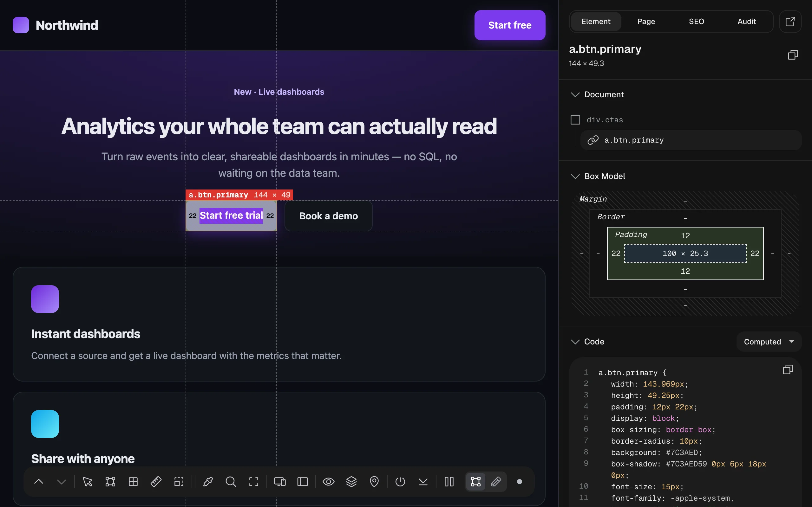Select the eyedropper color picker tool
Viewport: 812px width, 507px height.
point(208,482)
